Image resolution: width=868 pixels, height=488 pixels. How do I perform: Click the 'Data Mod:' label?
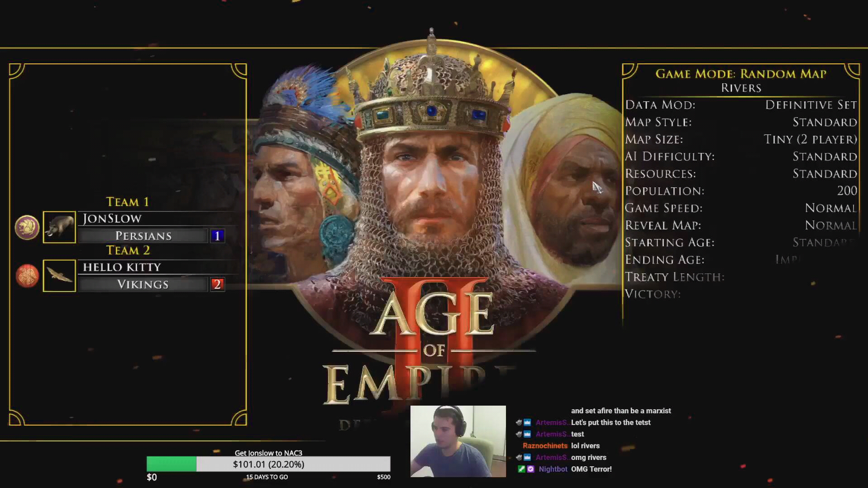pos(660,105)
